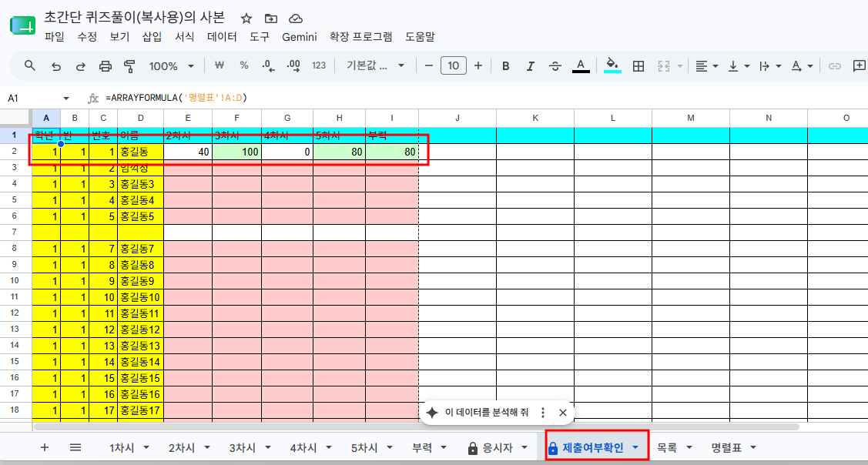Image resolution: width=868 pixels, height=465 pixels.
Task: Open the font family dropdown
Action: click(376, 66)
